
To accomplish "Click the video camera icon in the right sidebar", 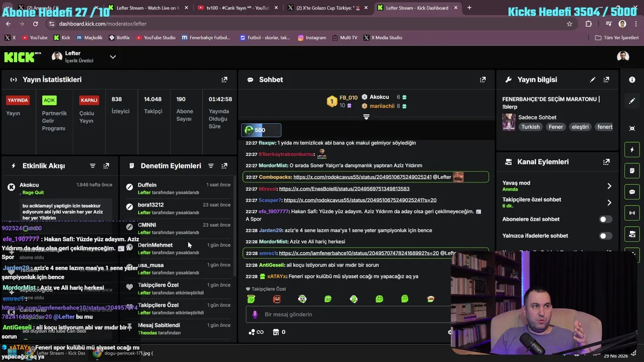I will (632, 234).
